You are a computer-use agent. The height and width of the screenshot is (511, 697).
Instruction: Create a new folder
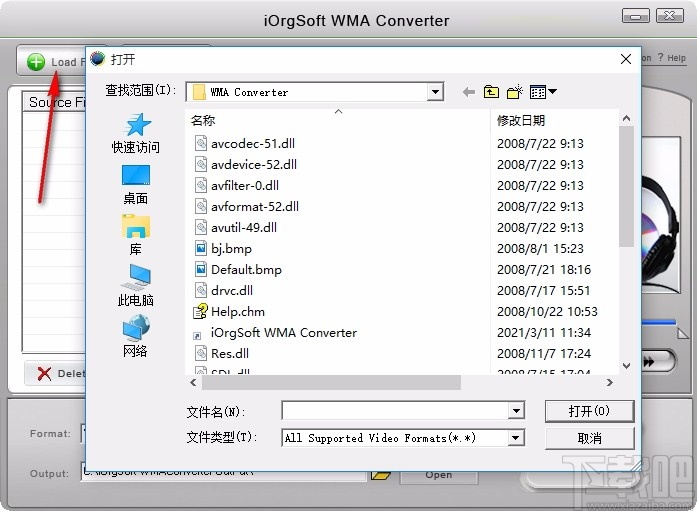(x=515, y=92)
